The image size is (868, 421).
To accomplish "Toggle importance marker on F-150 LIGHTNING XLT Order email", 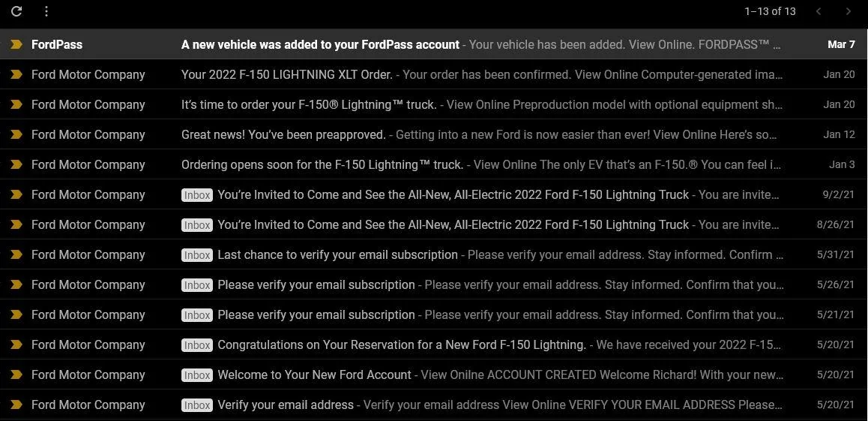I will point(16,74).
